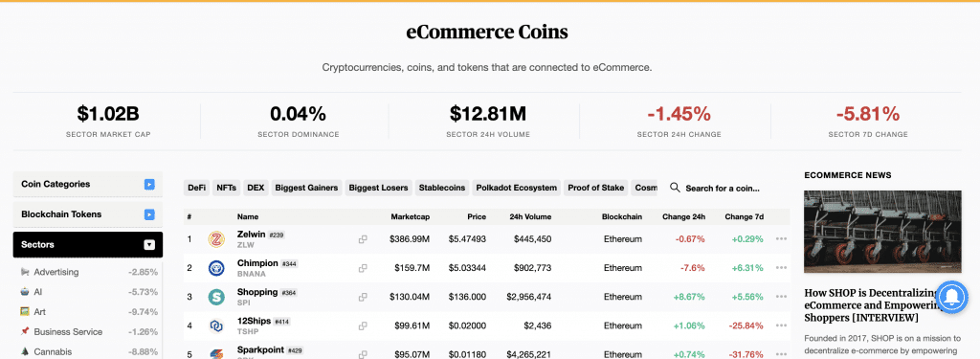Open three-dot menu for Shopping row
This screenshot has height=359, width=980.
781,297
